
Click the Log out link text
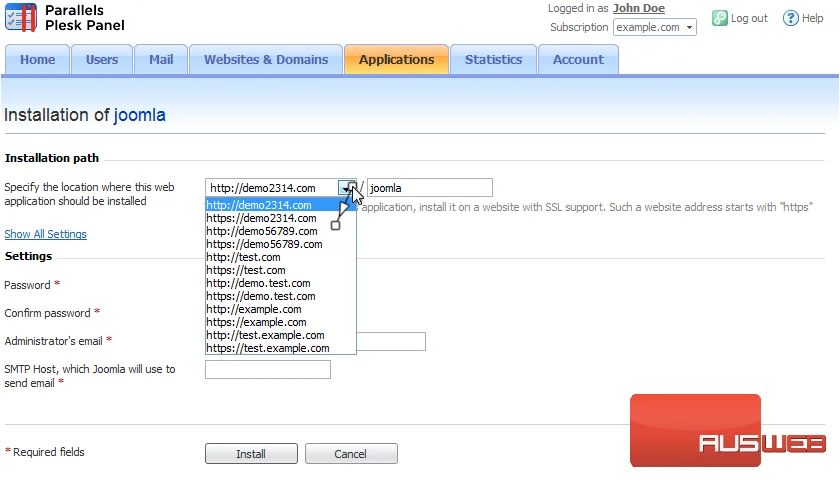click(x=749, y=18)
